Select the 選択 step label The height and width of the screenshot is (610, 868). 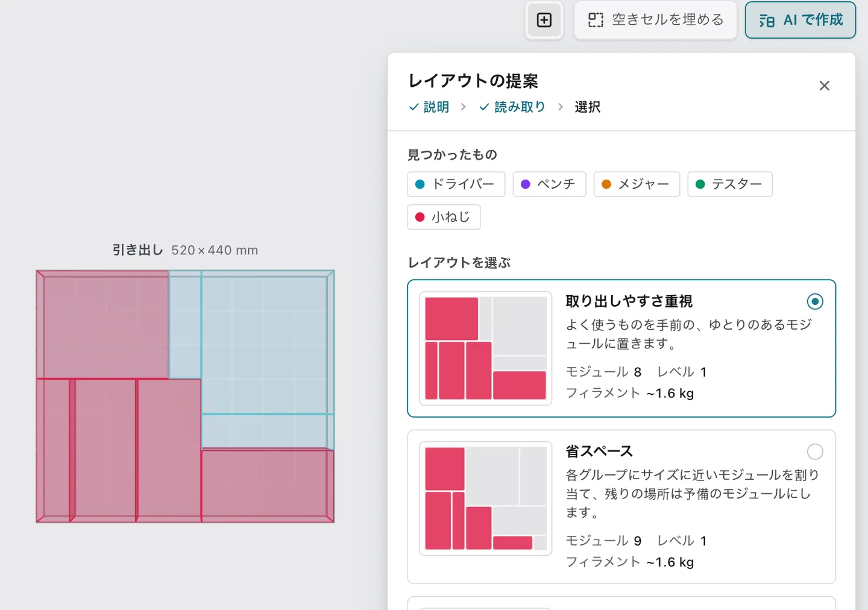(x=588, y=107)
